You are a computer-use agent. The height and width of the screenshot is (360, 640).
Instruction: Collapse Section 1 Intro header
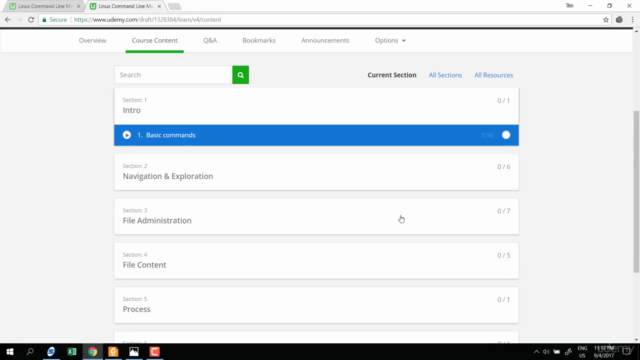tap(316, 106)
